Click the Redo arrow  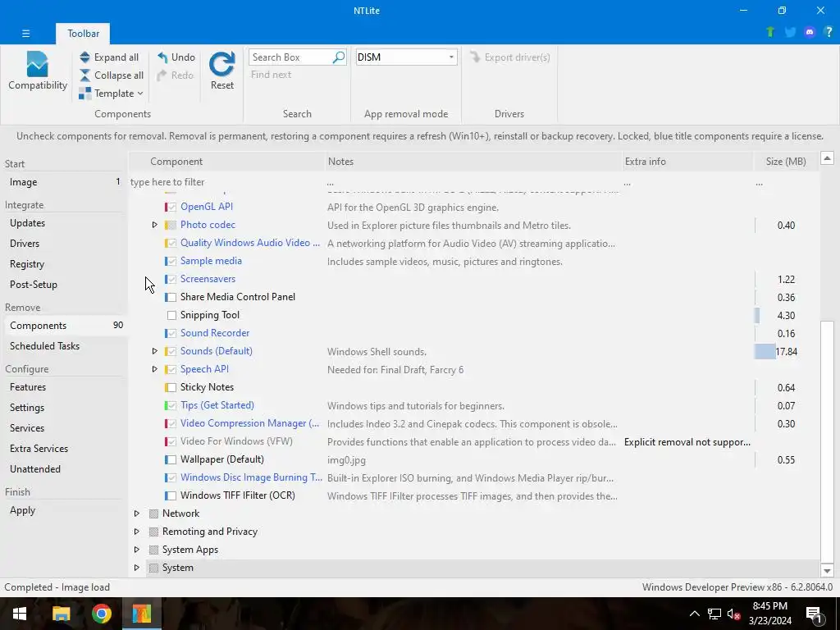click(x=162, y=75)
